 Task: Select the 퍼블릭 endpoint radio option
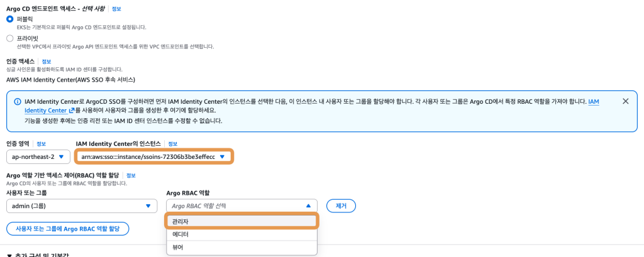pyautogui.click(x=9, y=19)
